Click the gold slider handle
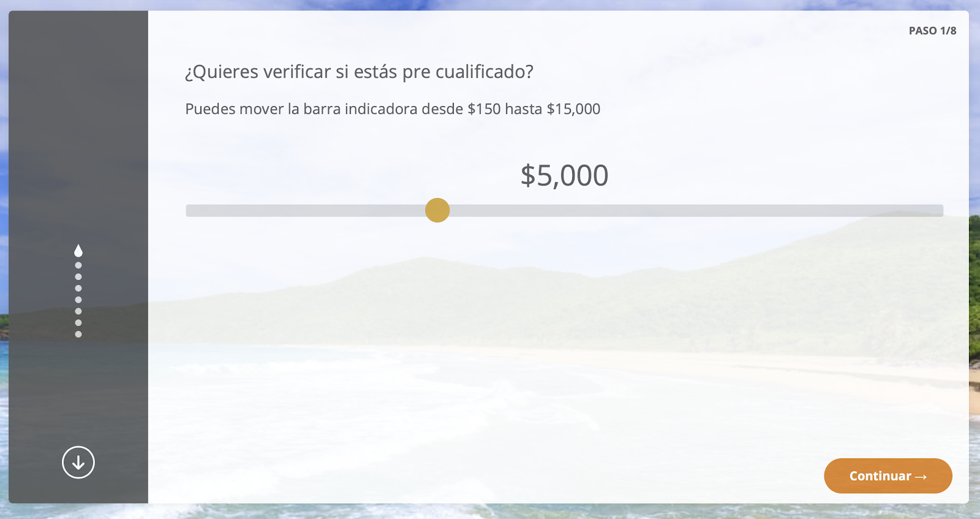This screenshot has width=980, height=519. click(x=437, y=210)
